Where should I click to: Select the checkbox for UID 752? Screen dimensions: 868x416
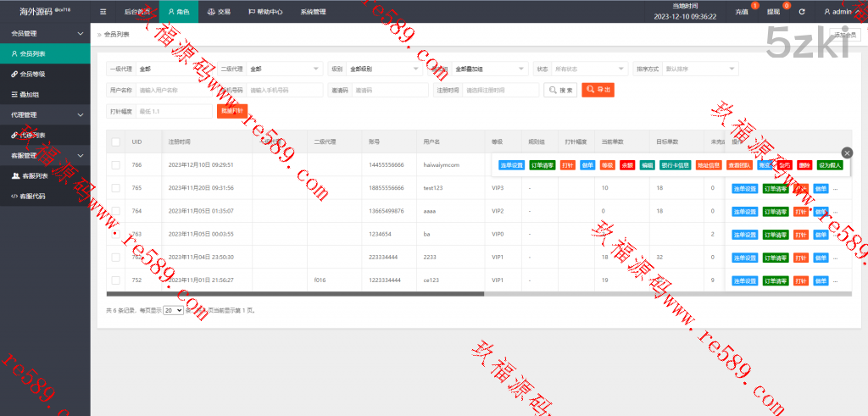pyautogui.click(x=115, y=280)
